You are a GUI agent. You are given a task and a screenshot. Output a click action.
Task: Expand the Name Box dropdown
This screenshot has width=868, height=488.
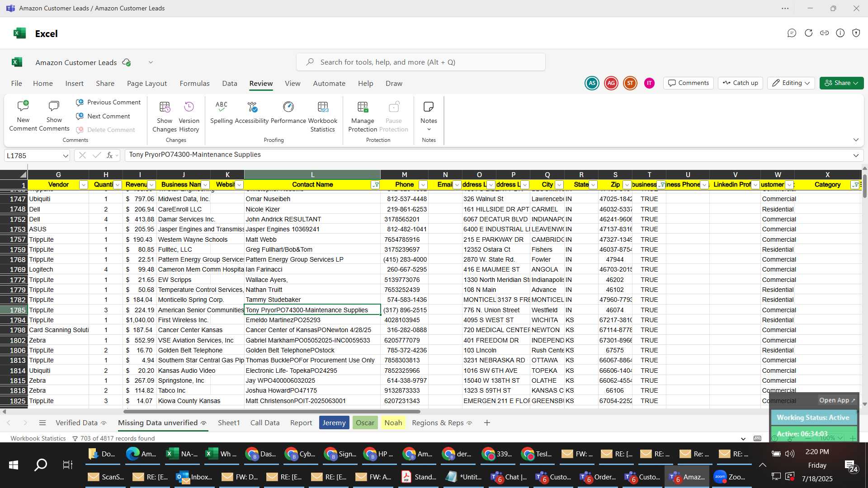pos(66,156)
